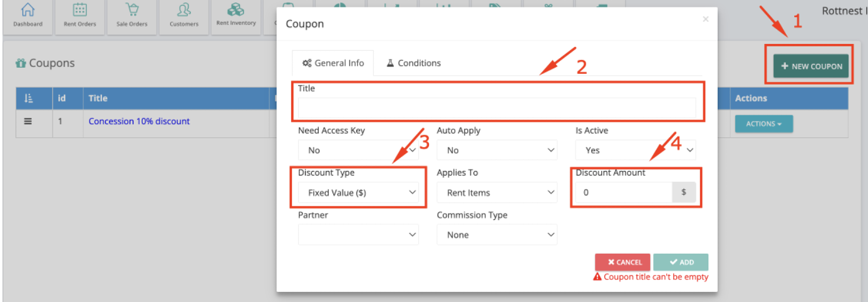Switch to the Conditions tab
This screenshot has width=868, height=302.
pyautogui.click(x=413, y=63)
